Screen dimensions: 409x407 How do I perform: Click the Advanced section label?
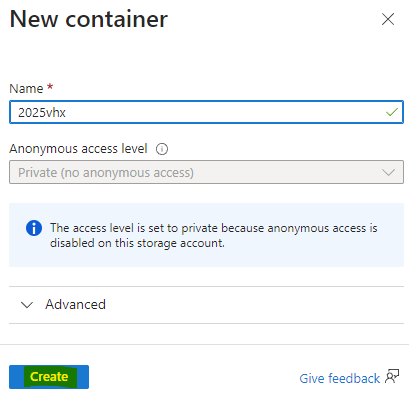75,304
